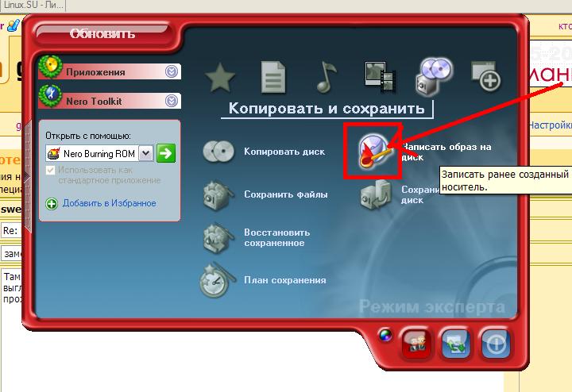Click the Обновить button
Viewport: 572px width, 392px height.
[102, 33]
